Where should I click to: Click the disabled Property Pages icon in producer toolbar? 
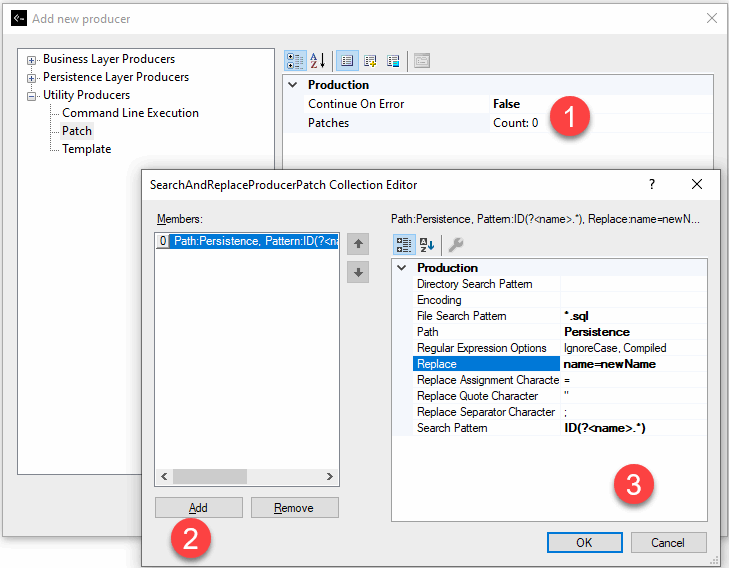click(x=422, y=61)
